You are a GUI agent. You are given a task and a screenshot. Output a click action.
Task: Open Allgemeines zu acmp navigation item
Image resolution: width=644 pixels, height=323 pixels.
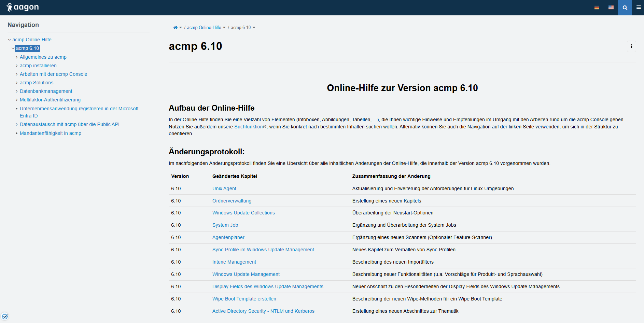point(43,57)
